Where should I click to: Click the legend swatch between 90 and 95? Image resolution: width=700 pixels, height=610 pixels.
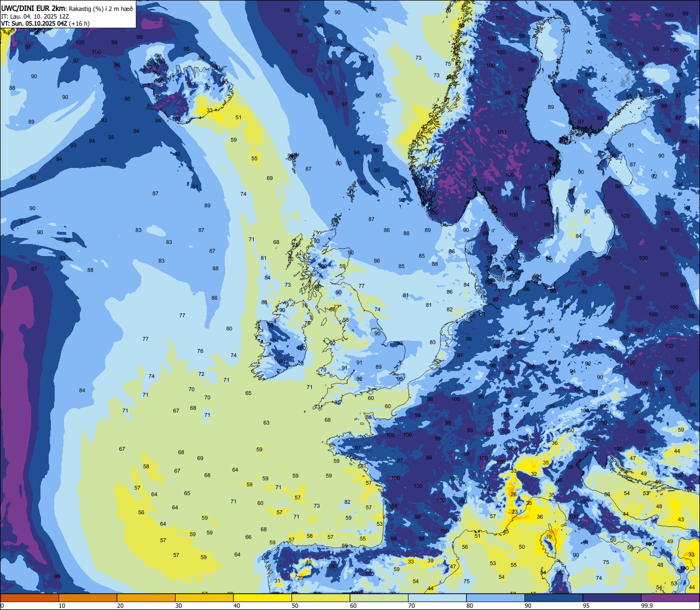click(x=553, y=597)
